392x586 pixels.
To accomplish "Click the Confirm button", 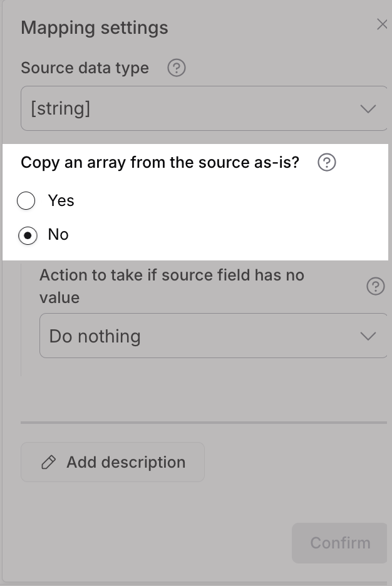I will (x=339, y=543).
